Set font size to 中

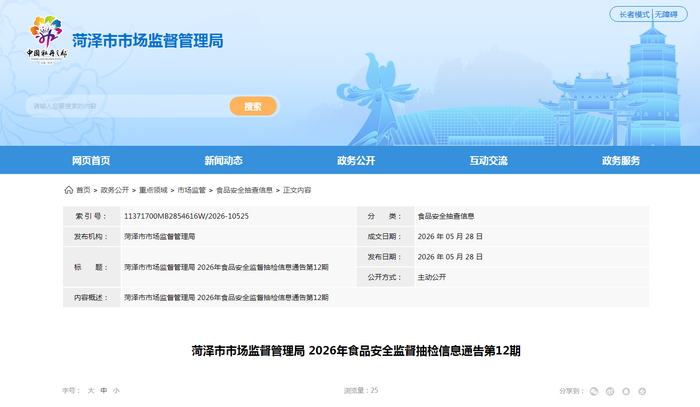(x=104, y=390)
